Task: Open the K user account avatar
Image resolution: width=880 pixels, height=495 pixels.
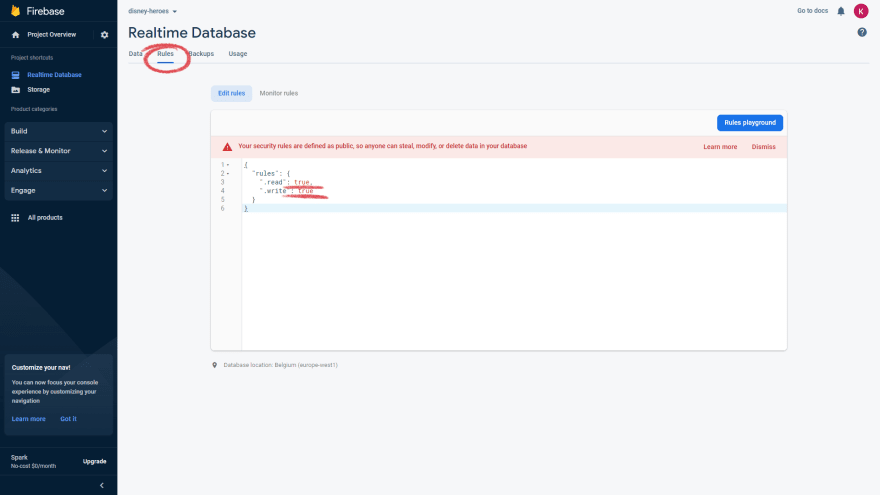Action: point(861,11)
